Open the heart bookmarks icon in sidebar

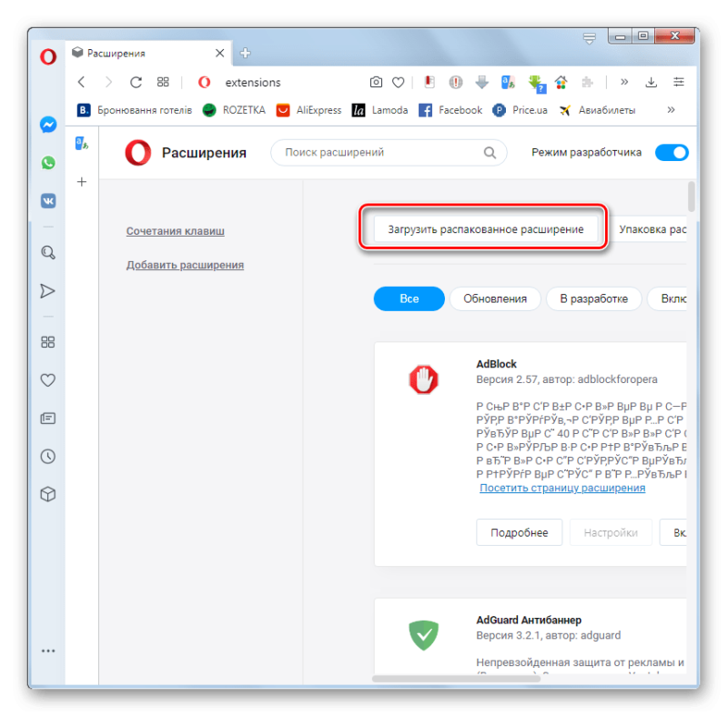[x=48, y=380]
